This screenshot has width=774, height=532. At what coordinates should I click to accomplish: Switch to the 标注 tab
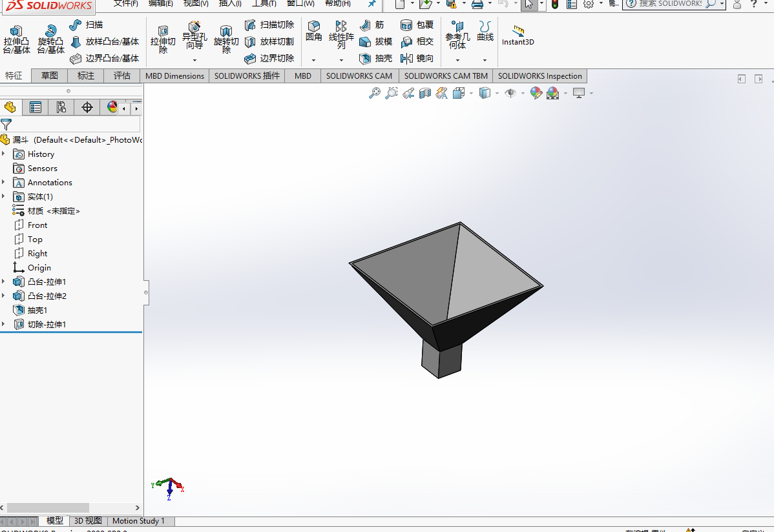[86, 76]
